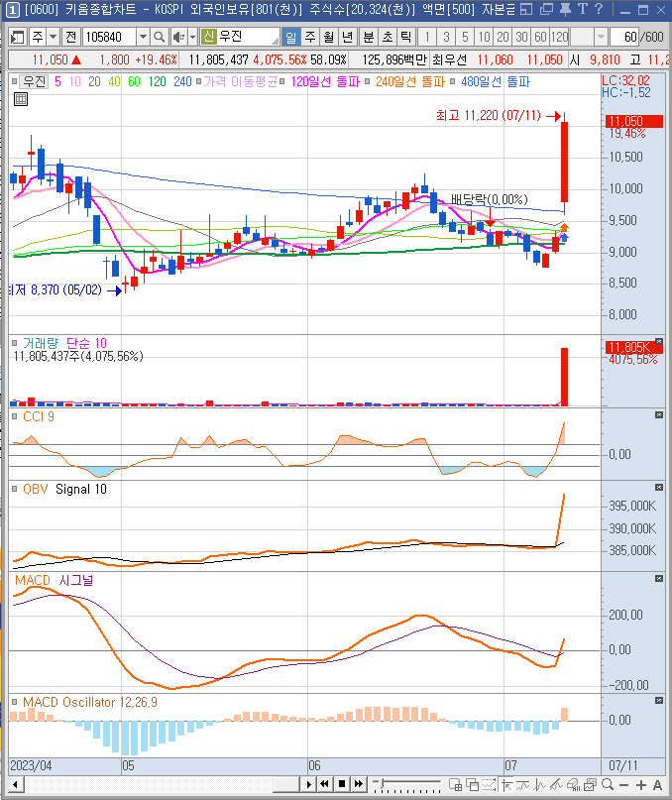The image size is (672, 800).
Task: Click the horizontal scrollbar left arrow
Action: pyautogui.click(x=15, y=784)
